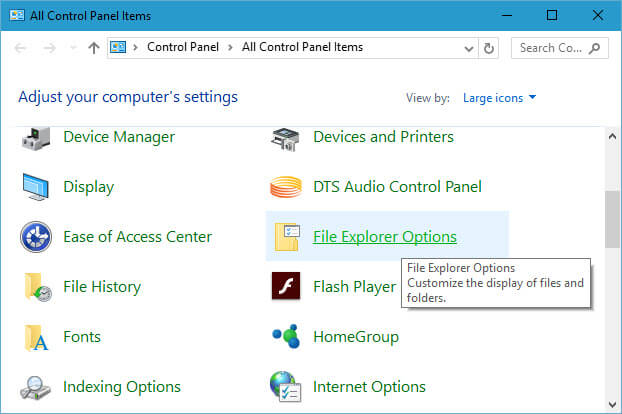Click the Devices and Printers icon
The height and width of the screenshot is (414, 622).
(x=285, y=139)
